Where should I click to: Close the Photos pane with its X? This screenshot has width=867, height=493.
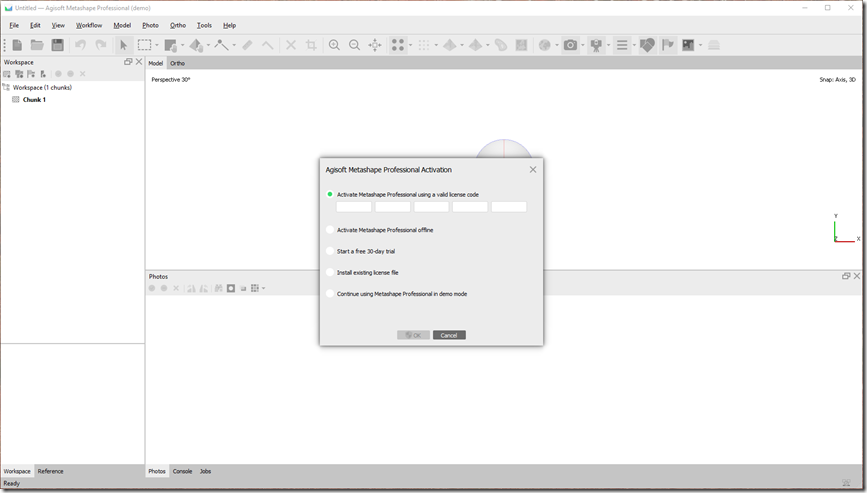(x=857, y=276)
